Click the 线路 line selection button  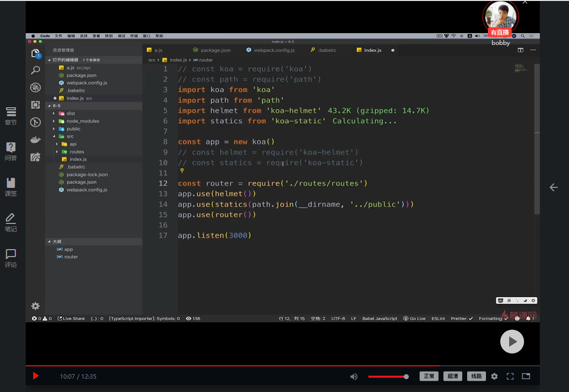point(476,376)
